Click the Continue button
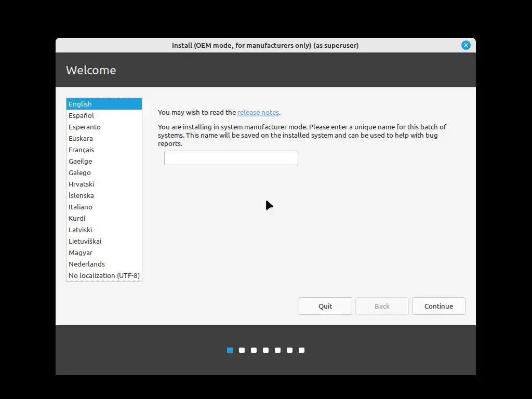Screen dimensions: 532x399 [x=438, y=306]
